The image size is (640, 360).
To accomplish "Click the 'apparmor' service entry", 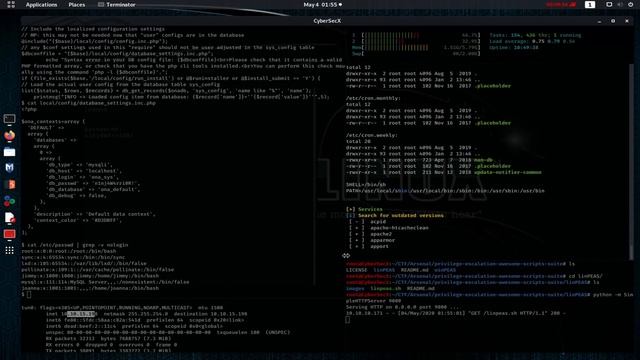I will click(382, 240).
